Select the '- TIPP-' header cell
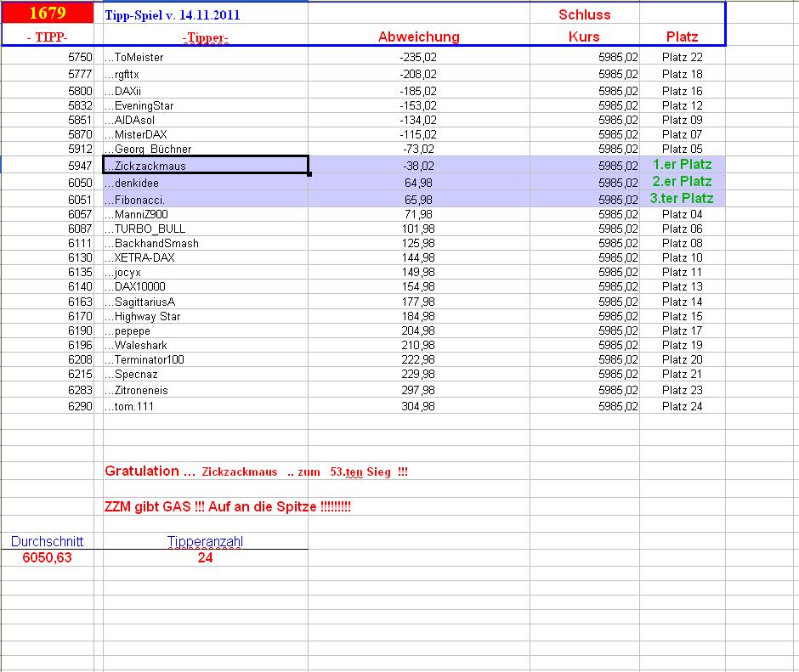Screen dimensions: 799x672 coord(48,37)
